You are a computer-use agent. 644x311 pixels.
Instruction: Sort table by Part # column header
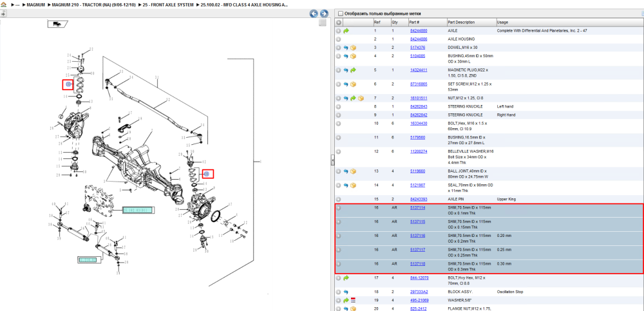(427, 22)
